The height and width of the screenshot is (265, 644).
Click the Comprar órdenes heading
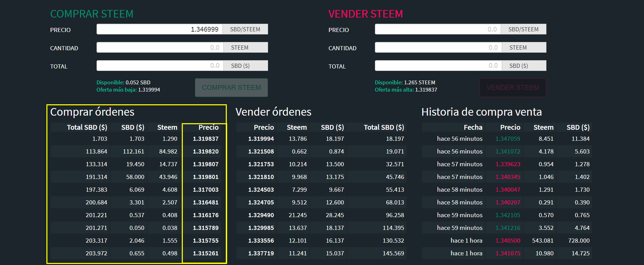point(92,112)
